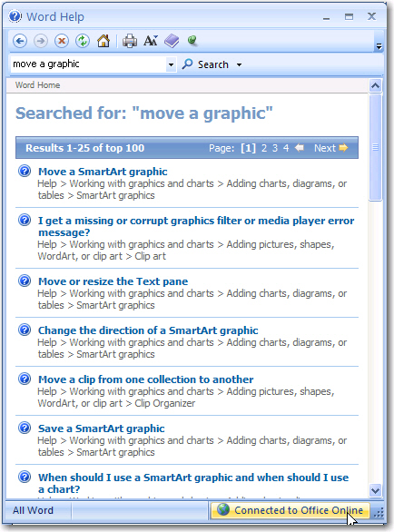Change font size with the AA icon
The image size is (394, 532).
pyautogui.click(x=151, y=41)
